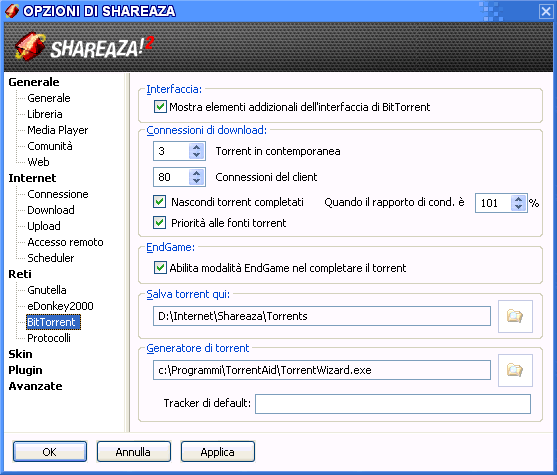The height and width of the screenshot is (475, 557).
Task: Click the Shareaza logo in the banner
Action: click(x=84, y=47)
